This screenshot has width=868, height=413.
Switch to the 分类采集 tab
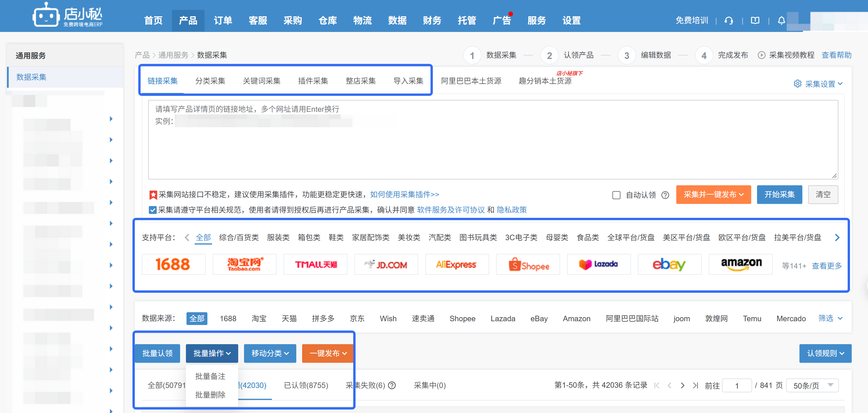(x=210, y=81)
